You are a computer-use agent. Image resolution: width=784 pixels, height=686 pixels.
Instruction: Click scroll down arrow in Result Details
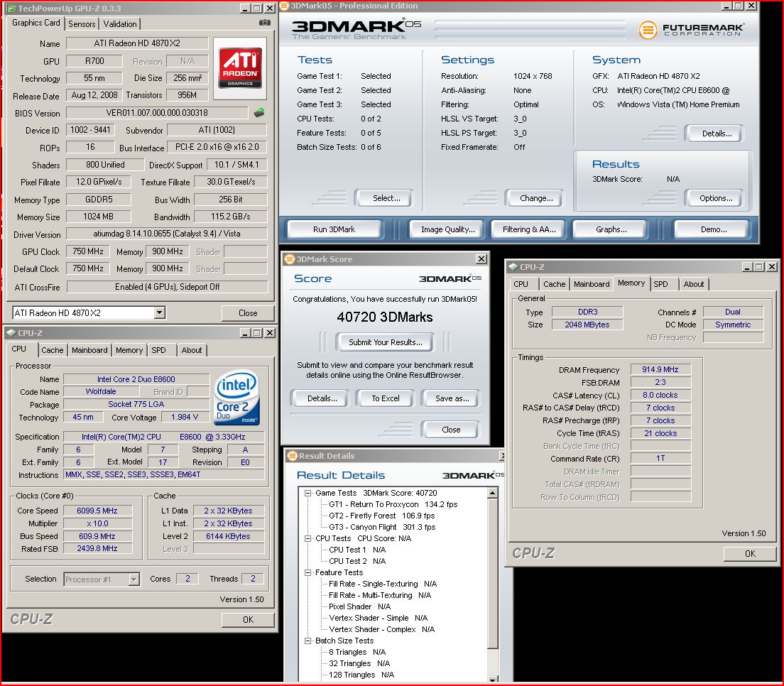[x=493, y=679]
